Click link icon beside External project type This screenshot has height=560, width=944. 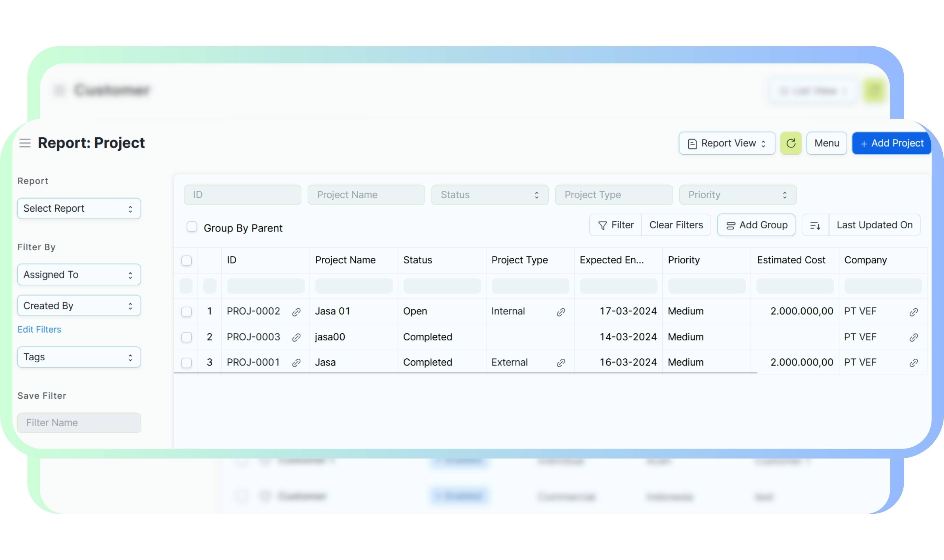tap(561, 363)
